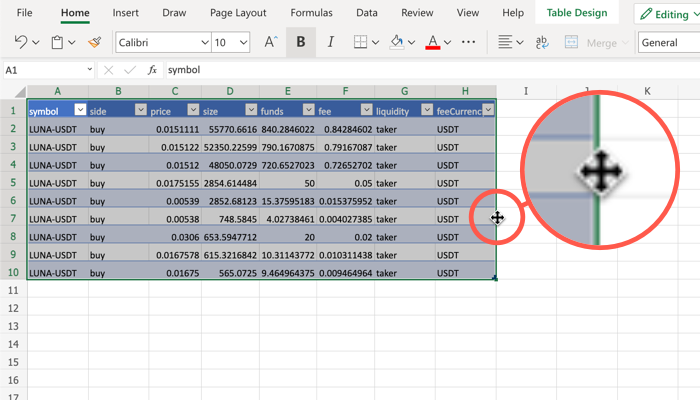The height and width of the screenshot is (400, 700).
Task: Click the Undo arrow icon
Action: pos(22,43)
